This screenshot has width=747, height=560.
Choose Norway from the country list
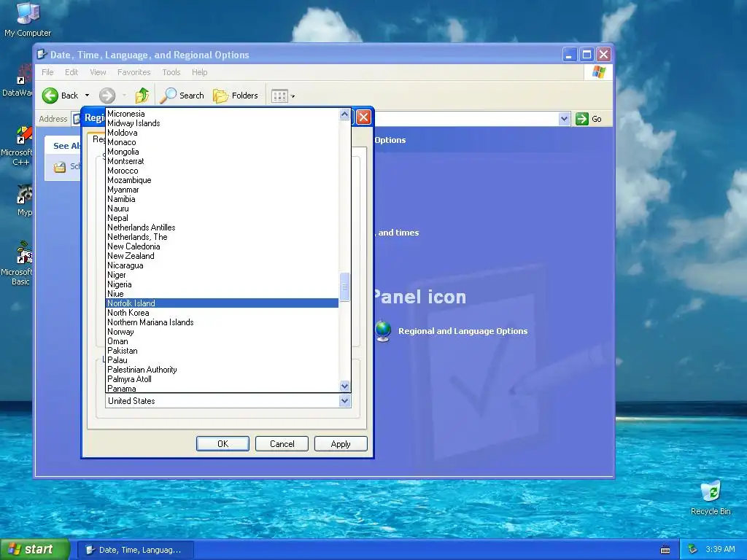coord(222,332)
